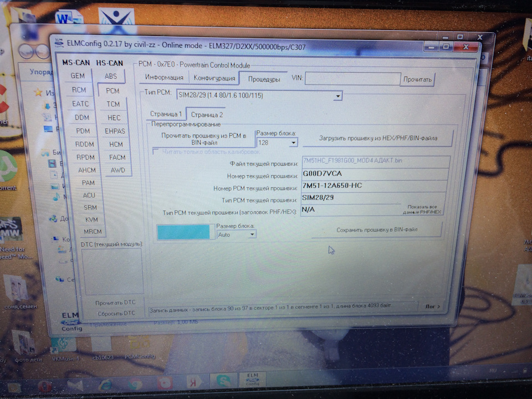Open the Need for Speed desktop shortcut
This screenshot has height=399, width=532.
click(x=12, y=238)
